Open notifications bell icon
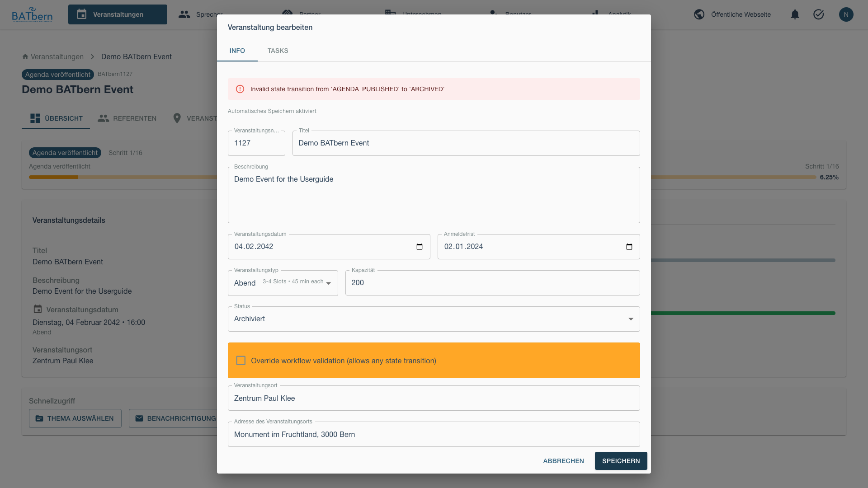This screenshot has height=488, width=868. tap(795, 14)
